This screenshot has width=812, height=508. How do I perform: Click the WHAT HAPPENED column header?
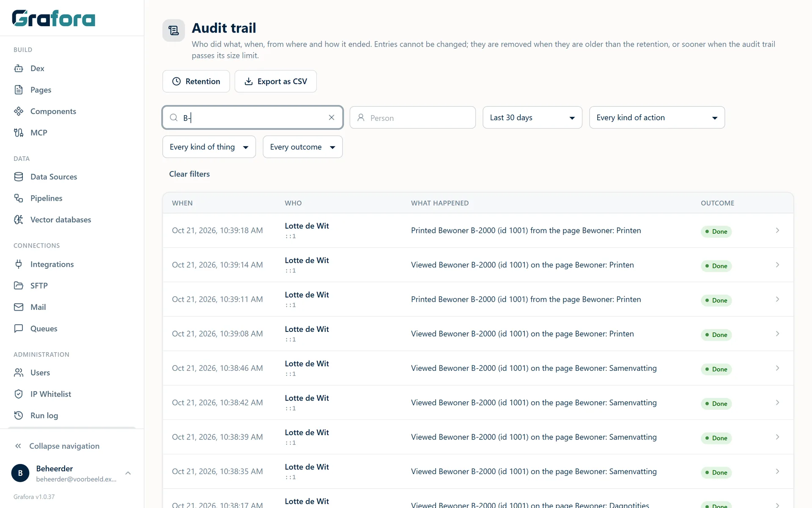440,203
